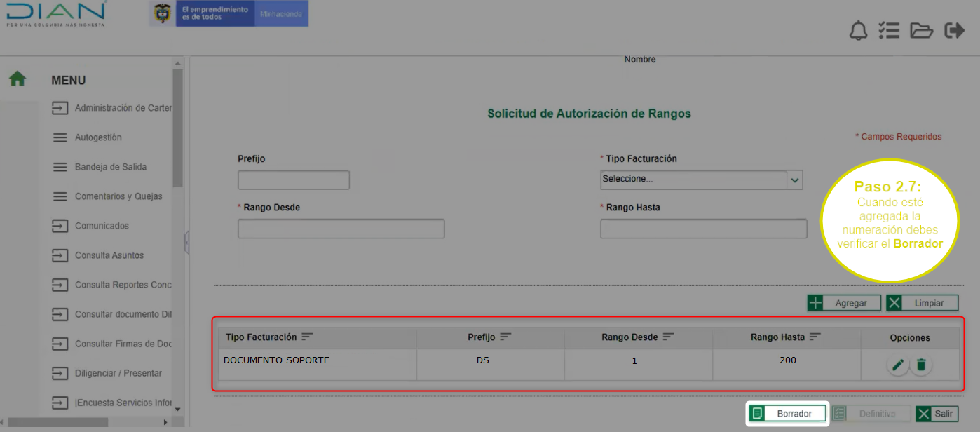The height and width of the screenshot is (432, 980).
Task: Sort the Prefijo column using its icon
Action: click(505, 337)
